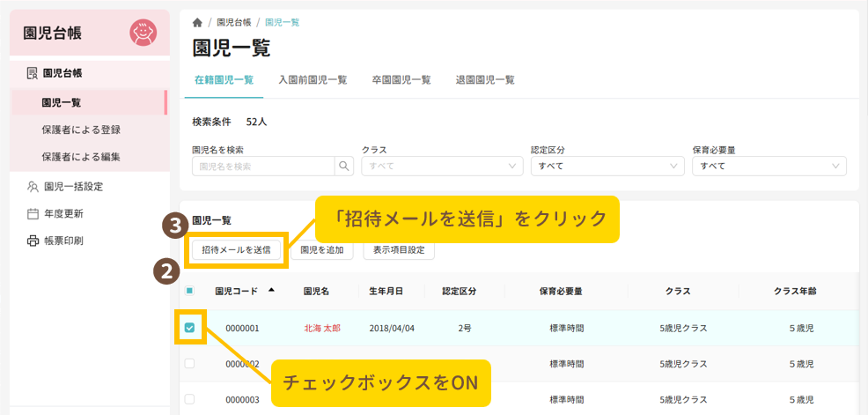Switch to the 入園前園児一覧 tab
Screen dimensions: 868x415
312,79
